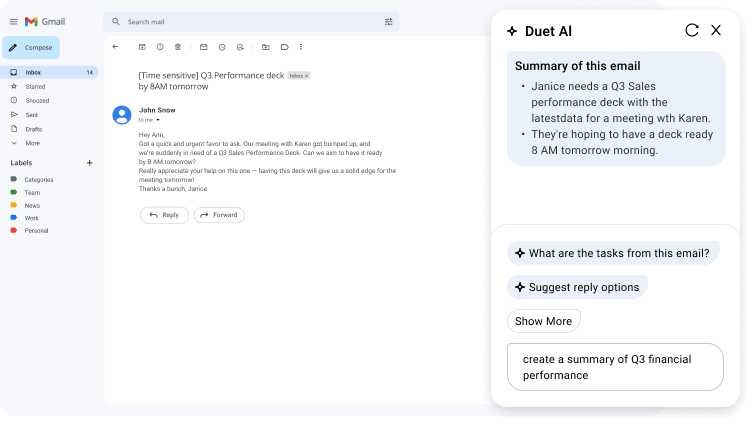This screenshot has width=753, height=424.
Task: Focus the Search mail field
Action: click(251, 22)
